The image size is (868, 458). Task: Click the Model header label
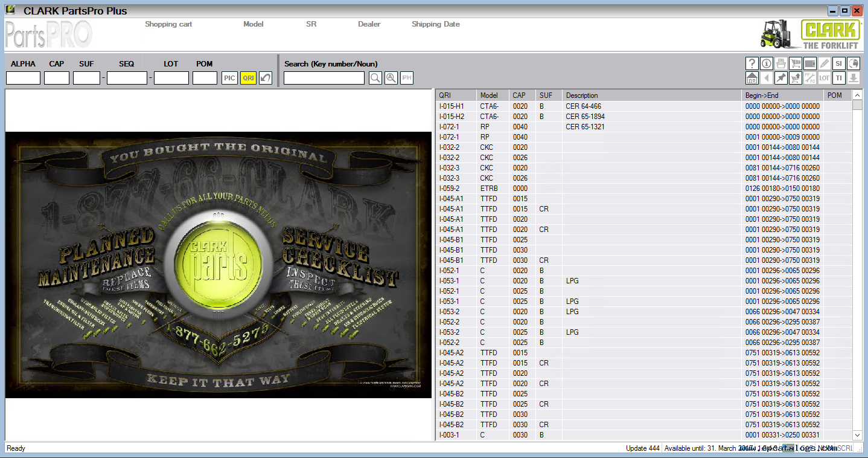254,24
